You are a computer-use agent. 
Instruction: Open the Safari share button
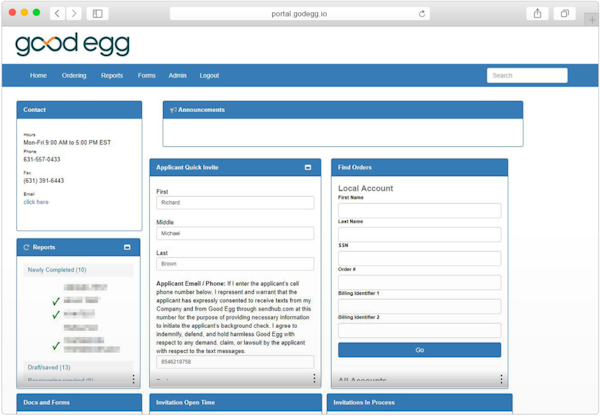(x=537, y=13)
